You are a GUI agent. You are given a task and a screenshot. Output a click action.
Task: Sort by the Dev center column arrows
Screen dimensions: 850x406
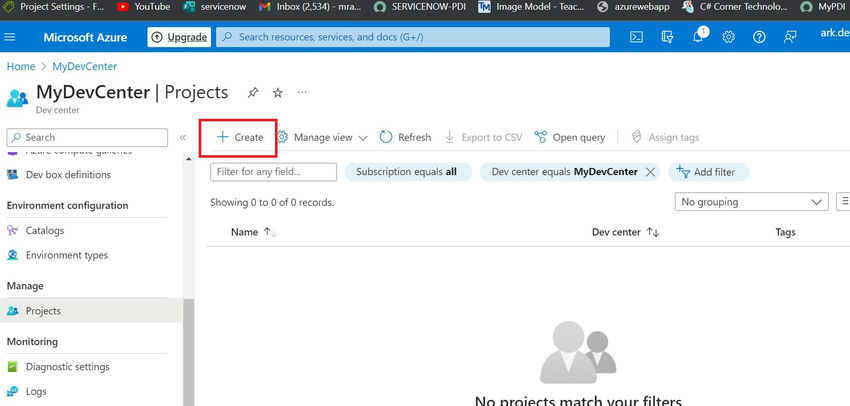click(x=653, y=232)
